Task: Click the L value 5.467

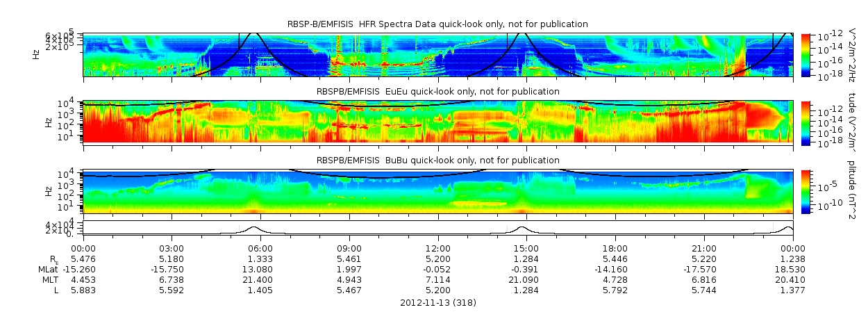Action: point(349,290)
